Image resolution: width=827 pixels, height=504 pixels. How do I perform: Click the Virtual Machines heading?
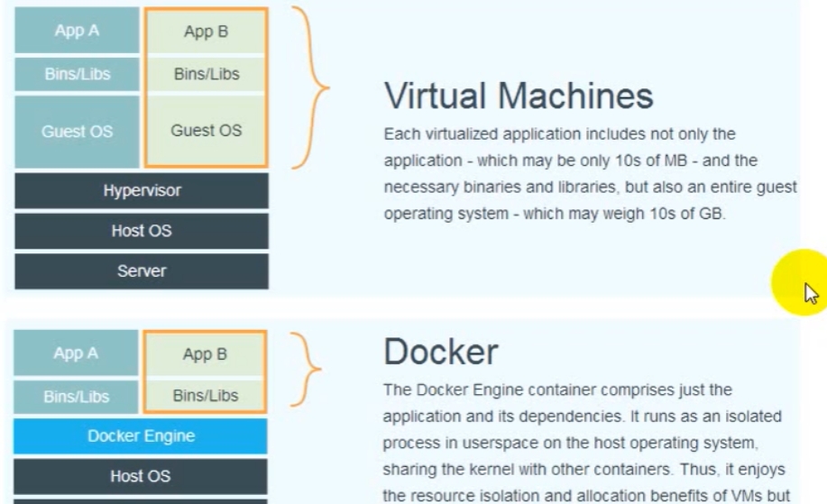click(519, 96)
